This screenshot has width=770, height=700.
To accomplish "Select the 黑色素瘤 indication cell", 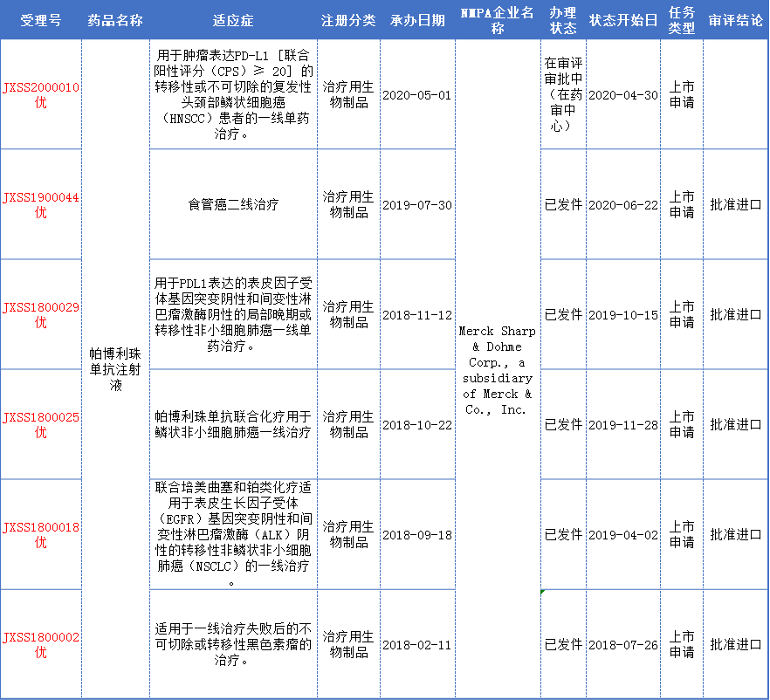I will tap(233, 644).
